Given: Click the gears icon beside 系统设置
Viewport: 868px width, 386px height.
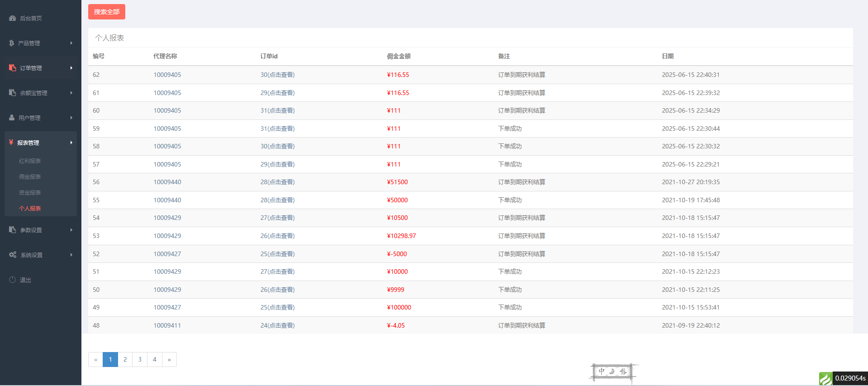Looking at the screenshot, I should tap(13, 255).
